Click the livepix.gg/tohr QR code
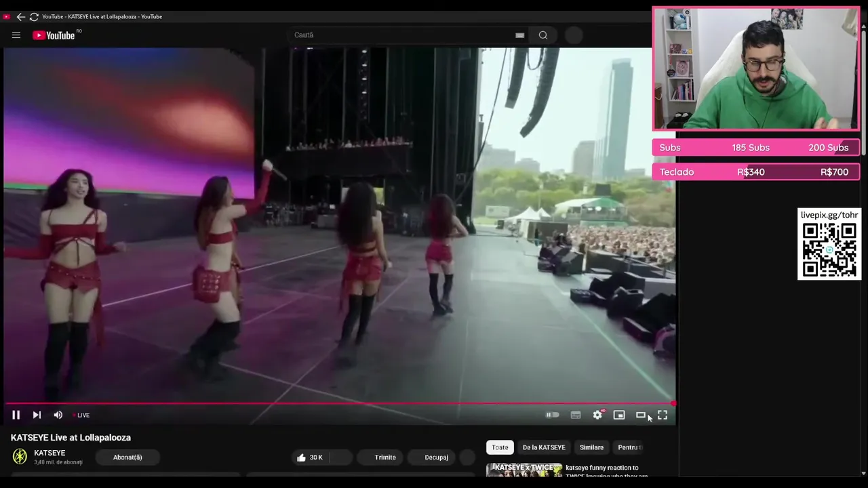Screen dimensions: 868x488 click(x=829, y=249)
